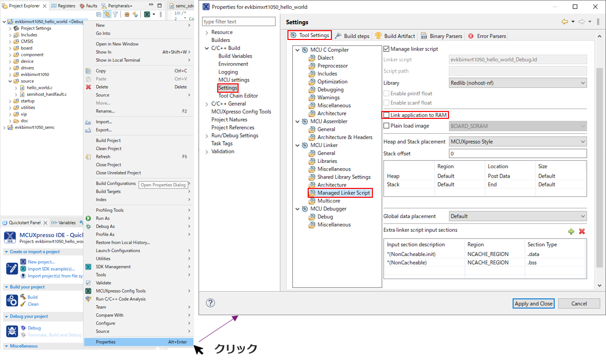Open Heap and Stack placement dropdown
Image resolution: width=606 pixels, height=364 pixels.
point(518,142)
